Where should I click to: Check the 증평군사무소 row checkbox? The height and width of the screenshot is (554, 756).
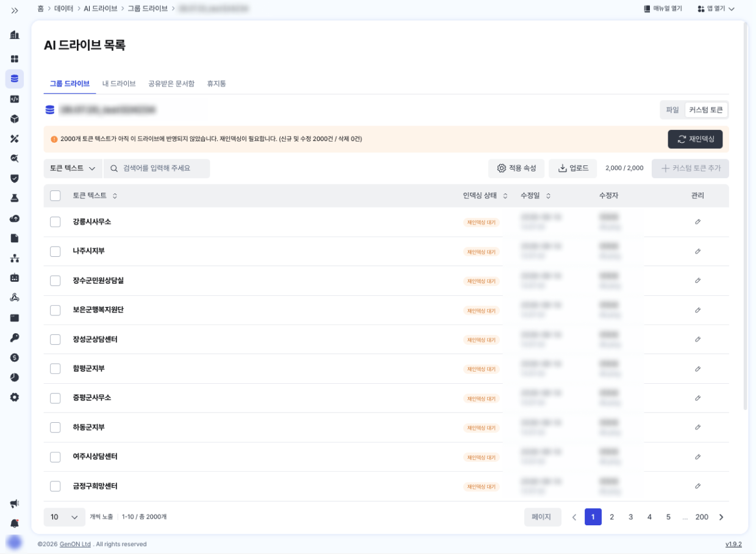[55, 398]
